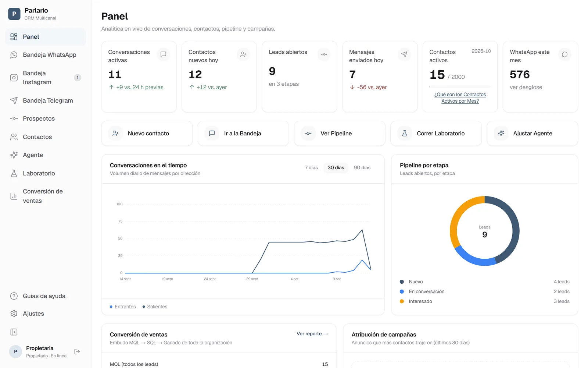Click the Propietaria avatar

click(15, 352)
